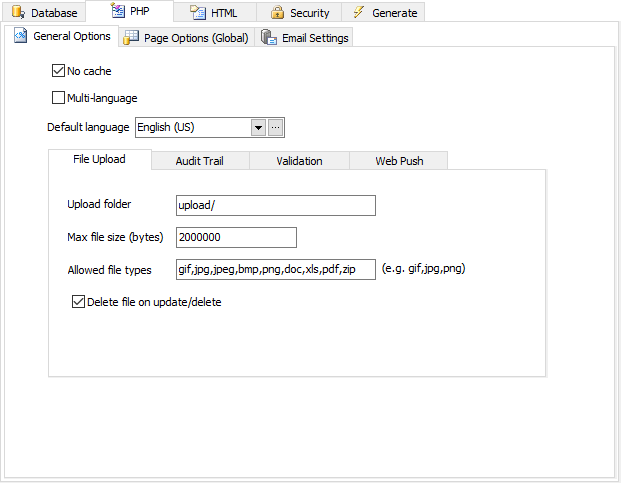621x483 pixels.
Task: Click the Generate lightning icon
Action: (359, 13)
